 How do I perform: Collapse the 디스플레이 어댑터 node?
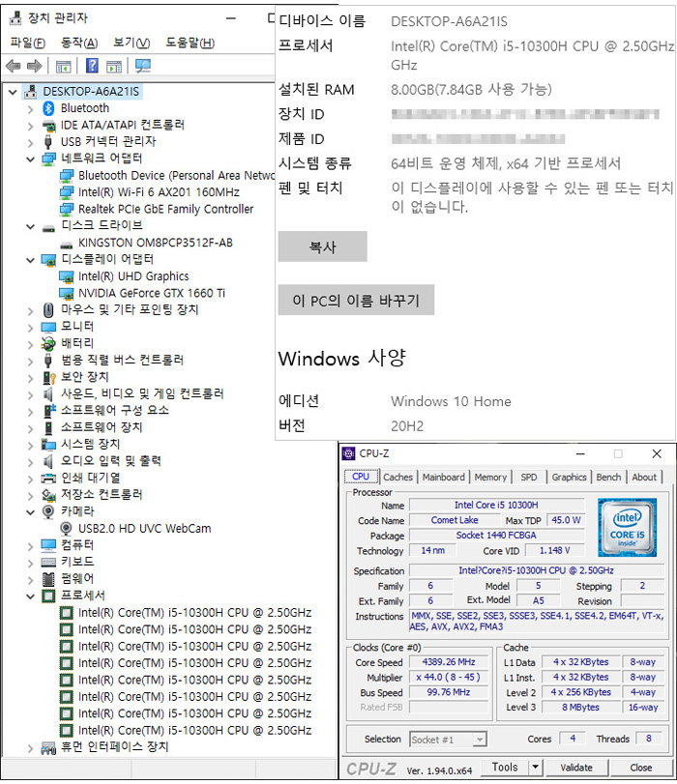tap(31, 260)
